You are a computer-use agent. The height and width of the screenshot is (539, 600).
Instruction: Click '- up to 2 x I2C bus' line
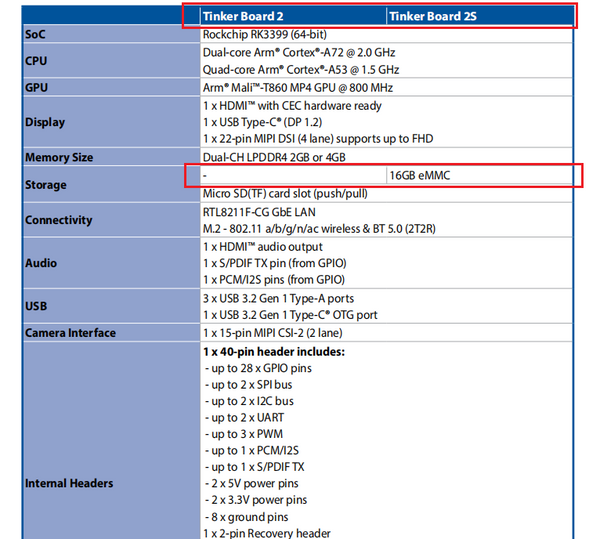point(249,401)
